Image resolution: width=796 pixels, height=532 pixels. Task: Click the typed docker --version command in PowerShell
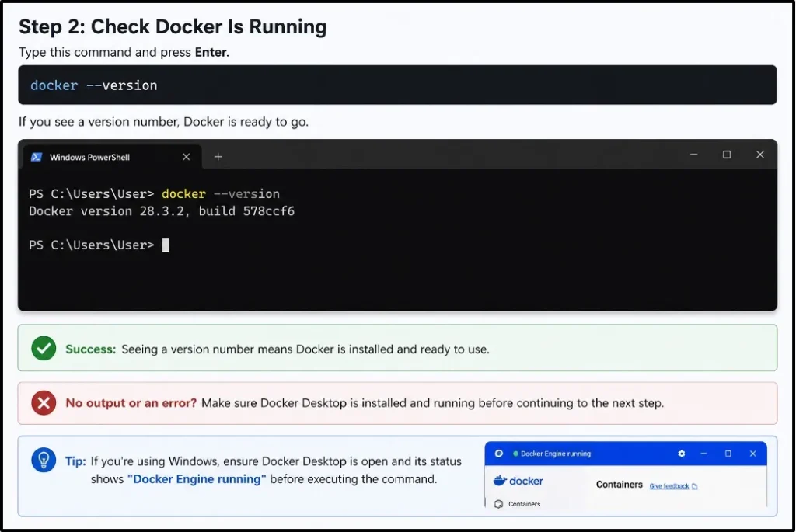[220, 193]
